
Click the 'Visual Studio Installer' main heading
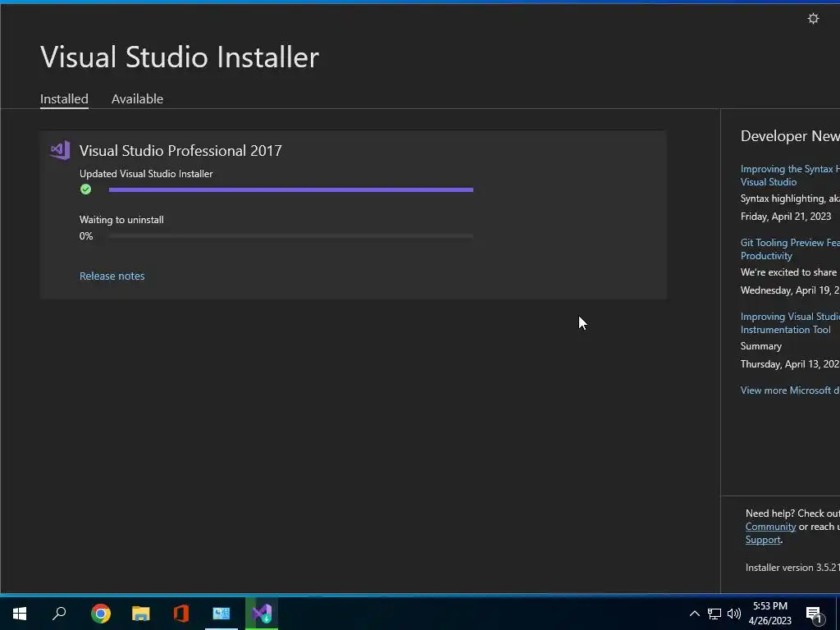pos(180,57)
